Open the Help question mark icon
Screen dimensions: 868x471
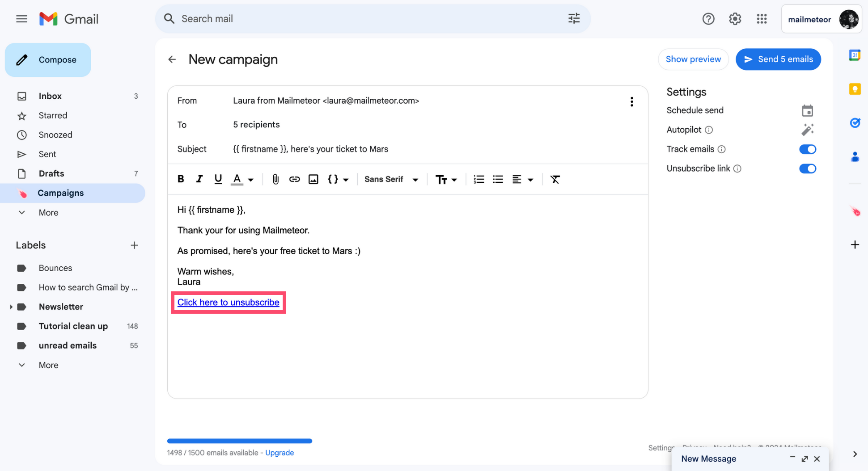[708, 19]
